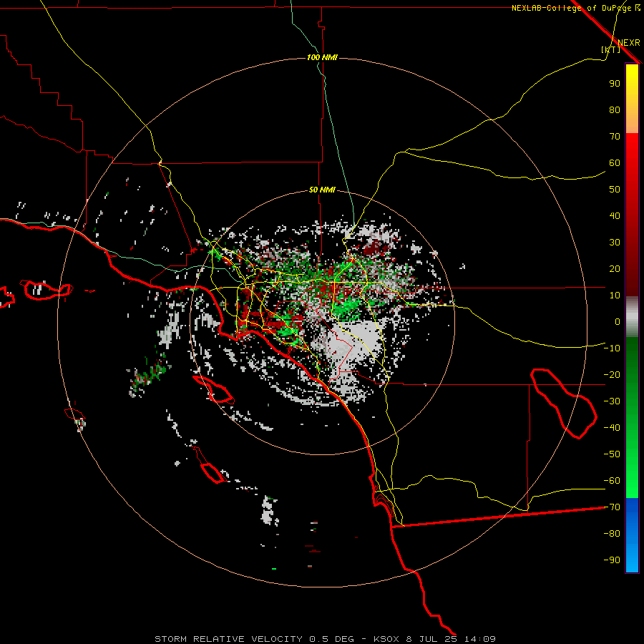644x644 pixels.
Task: Click the 10 value on velocity scale
Action: click(x=615, y=296)
